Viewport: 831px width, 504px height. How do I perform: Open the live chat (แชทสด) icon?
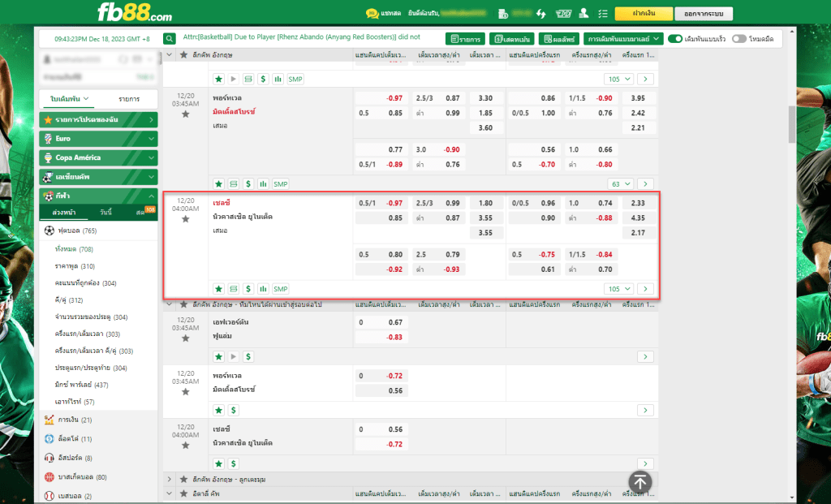coord(372,13)
